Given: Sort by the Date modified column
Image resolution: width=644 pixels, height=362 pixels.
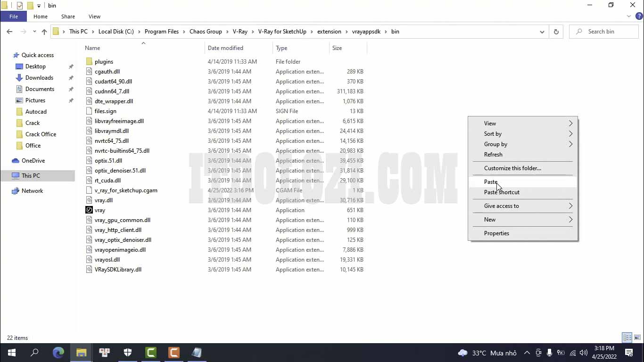Looking at the screenshot, I should tap(225, 48).
